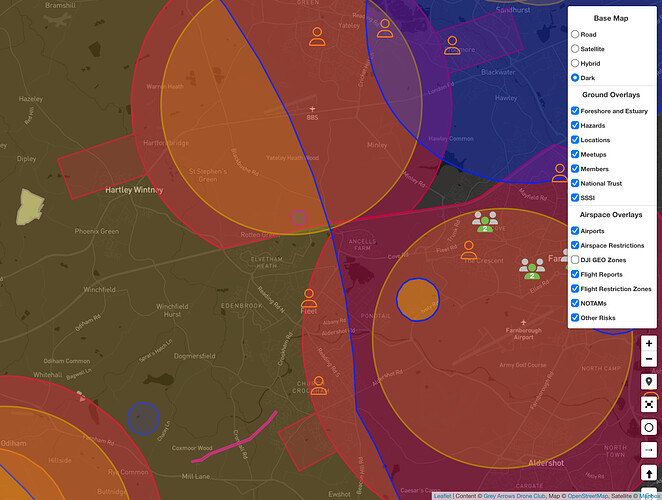This screenshot has width=662, height=500.
Task: Toggle the Airspace Restrictions overlay
Action: (575, 245)
